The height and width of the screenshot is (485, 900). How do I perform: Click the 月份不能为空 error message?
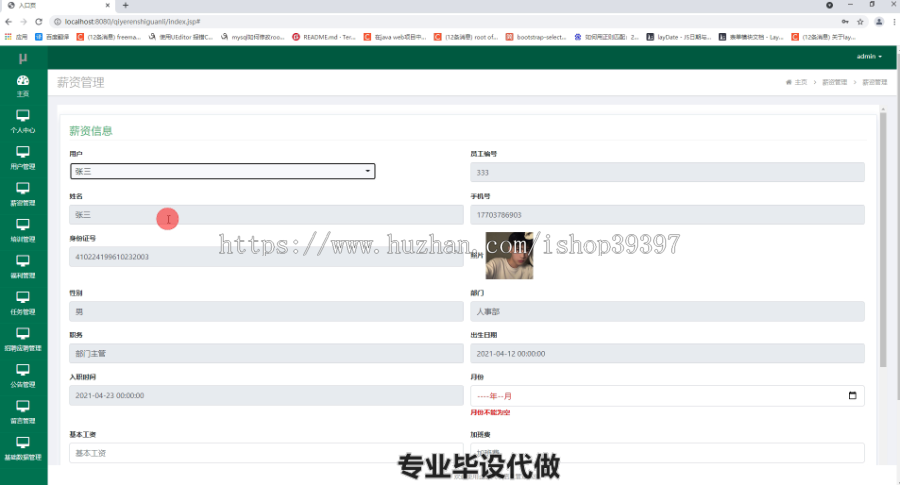click(x=490, y=412)
